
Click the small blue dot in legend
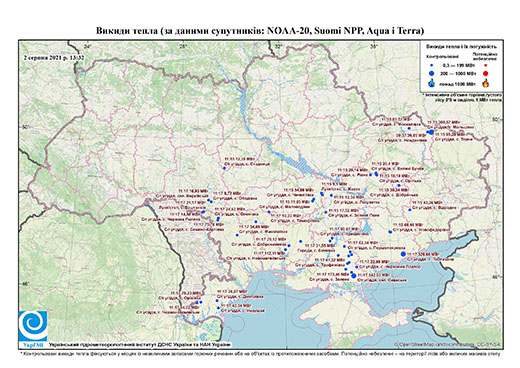coord(432,66)
